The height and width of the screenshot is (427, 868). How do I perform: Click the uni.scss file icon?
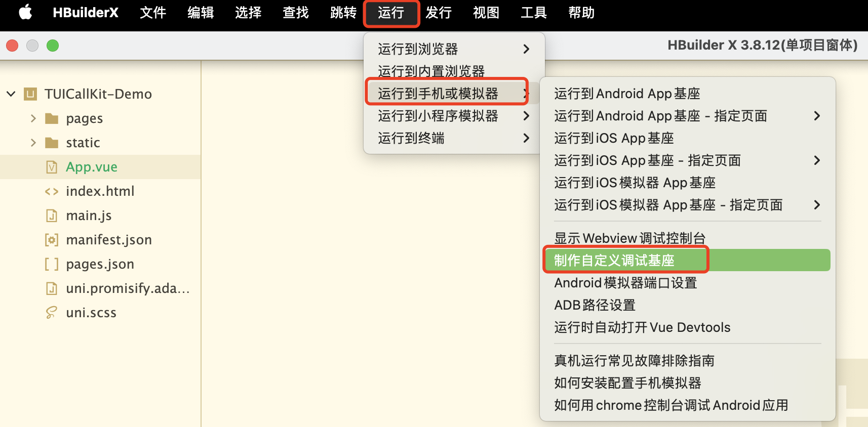[x=52, y=313]
